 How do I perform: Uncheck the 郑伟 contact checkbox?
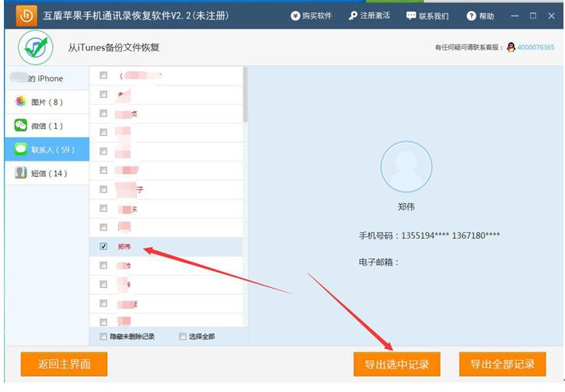pos(103,246)
